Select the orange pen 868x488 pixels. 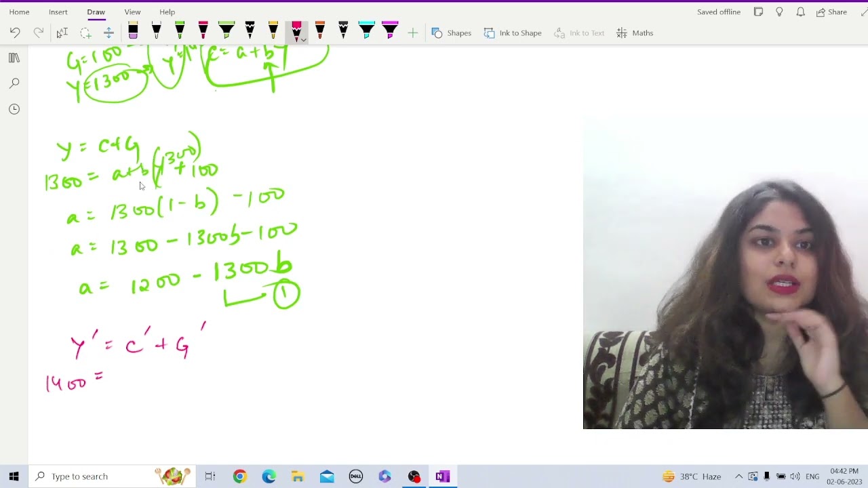[x=320, y=31]
